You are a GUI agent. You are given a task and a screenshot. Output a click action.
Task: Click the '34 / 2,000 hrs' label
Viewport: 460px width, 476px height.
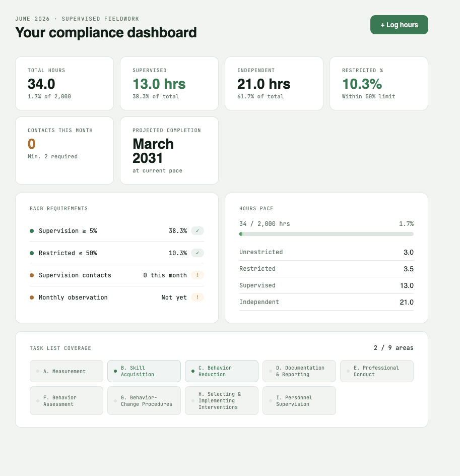click(265, 224)
